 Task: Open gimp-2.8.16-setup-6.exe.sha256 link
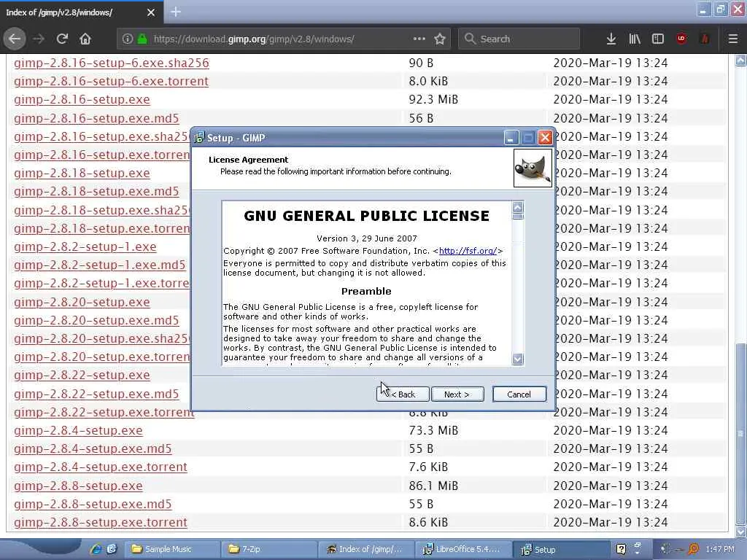pos(112,63)
